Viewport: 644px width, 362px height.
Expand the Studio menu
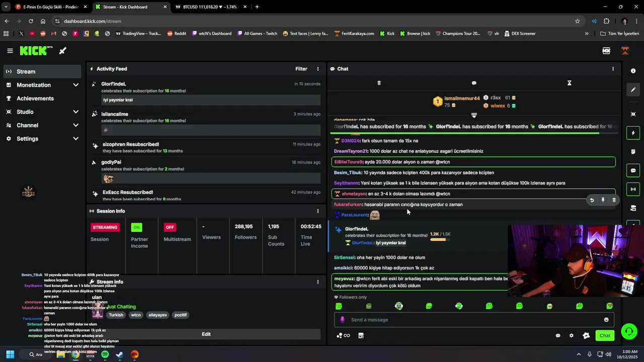point(42,112)
